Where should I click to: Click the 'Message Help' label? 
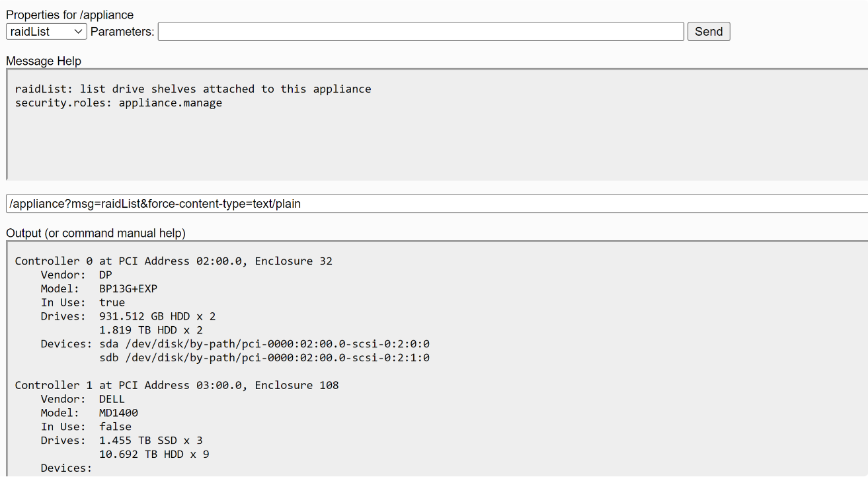tap(44, 61)
